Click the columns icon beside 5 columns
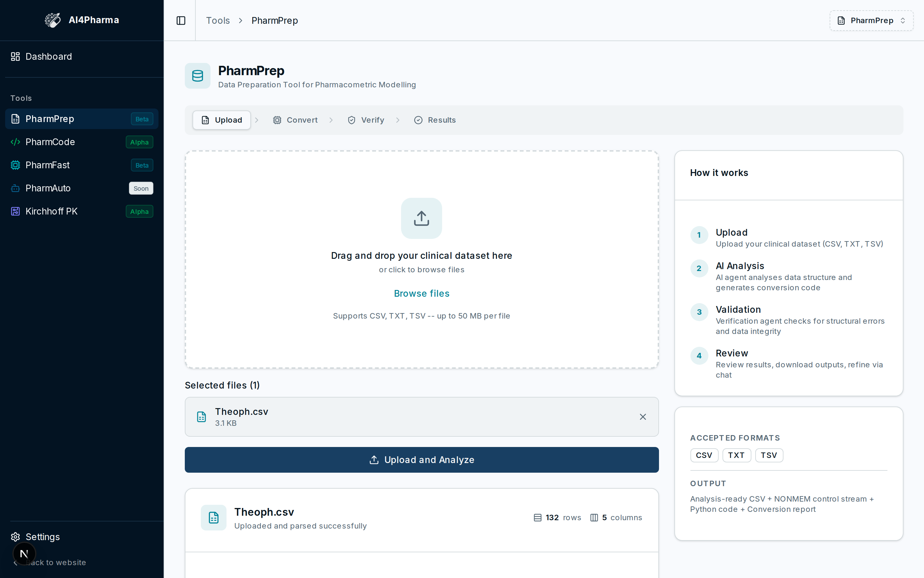The width and height of the screenshot is (924, 578). [594, 518]
